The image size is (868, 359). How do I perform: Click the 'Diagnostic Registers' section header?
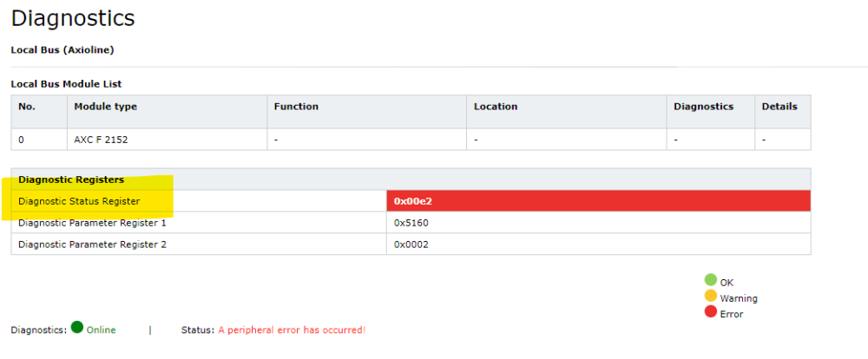click(x=71, y=179)
